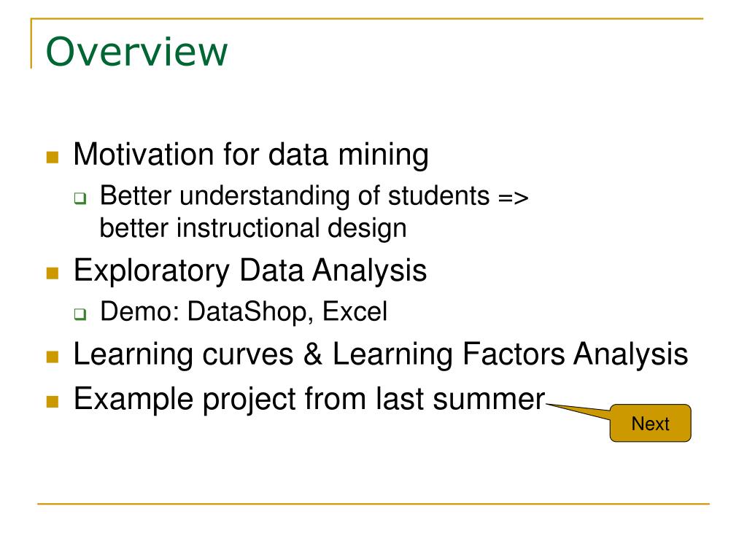
Task: Click the gold horizontal line at bottom
Action: coord(373,503)
